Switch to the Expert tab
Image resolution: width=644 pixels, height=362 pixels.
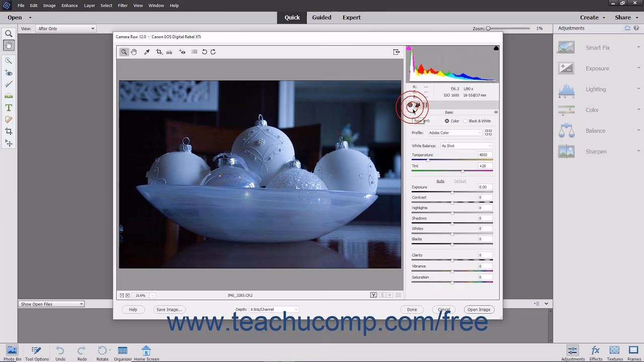point(351,17)
